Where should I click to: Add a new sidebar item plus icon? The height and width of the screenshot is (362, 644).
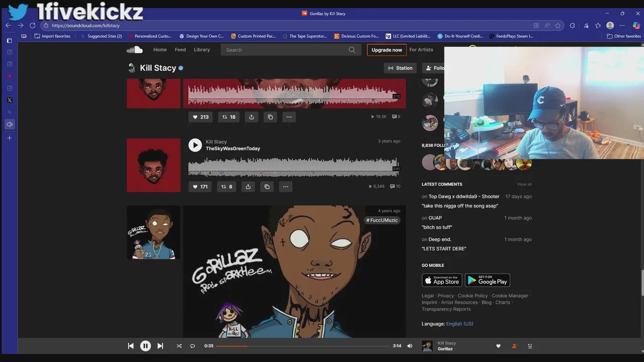click(x=9, y=138)
